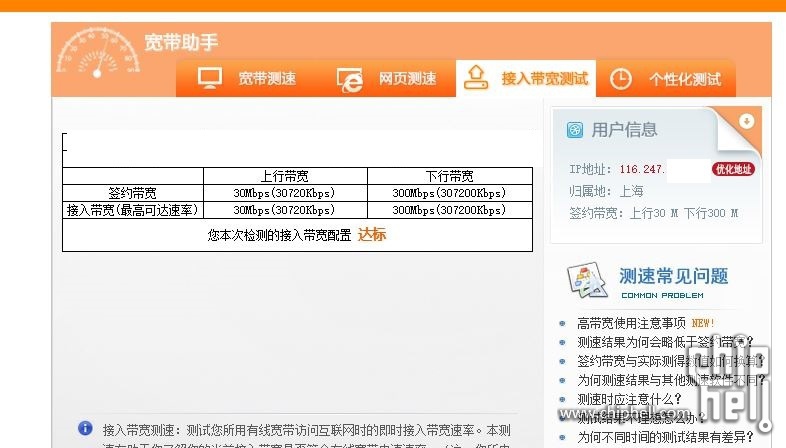The height and width of the screenshot is (448, 786).
Task: Open 高带宽使用注意事项 link
Action: (631, 323)
